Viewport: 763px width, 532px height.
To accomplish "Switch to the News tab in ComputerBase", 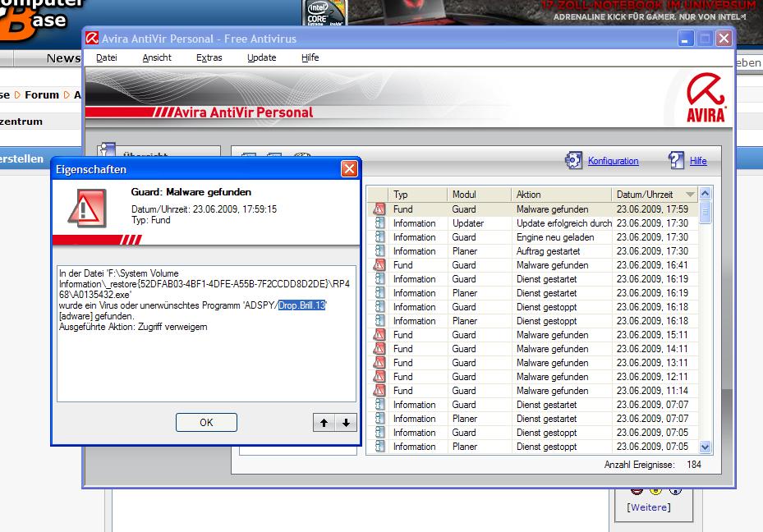I will 63,58.
